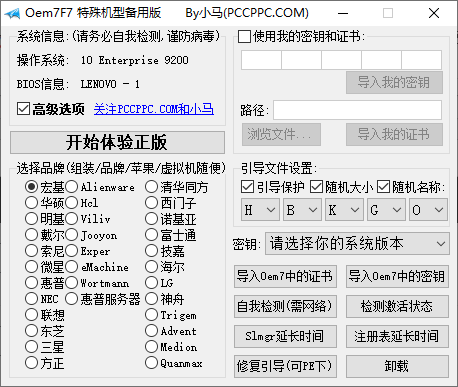
Task: Choose the Hcl radio button
Action: 71,202
